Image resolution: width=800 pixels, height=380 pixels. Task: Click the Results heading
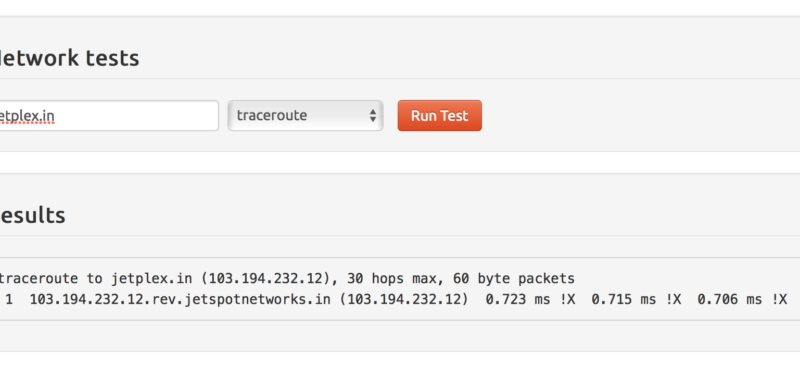pyautogui.click(x=33, y=215)
